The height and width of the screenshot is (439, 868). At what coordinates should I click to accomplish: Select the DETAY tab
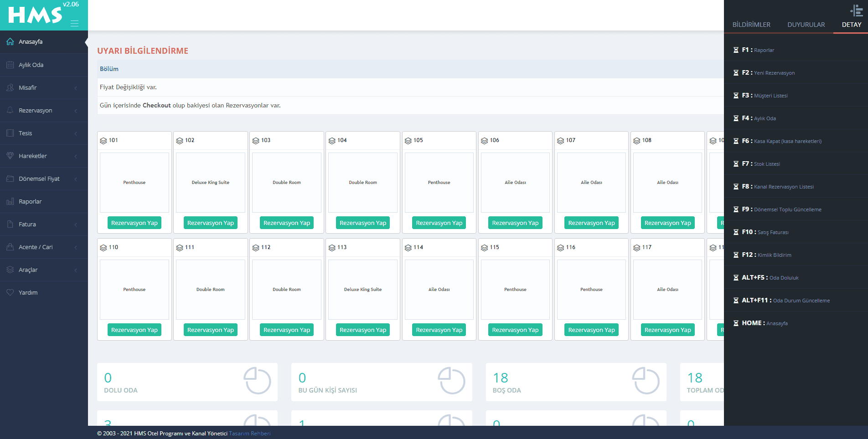(852, 25)
